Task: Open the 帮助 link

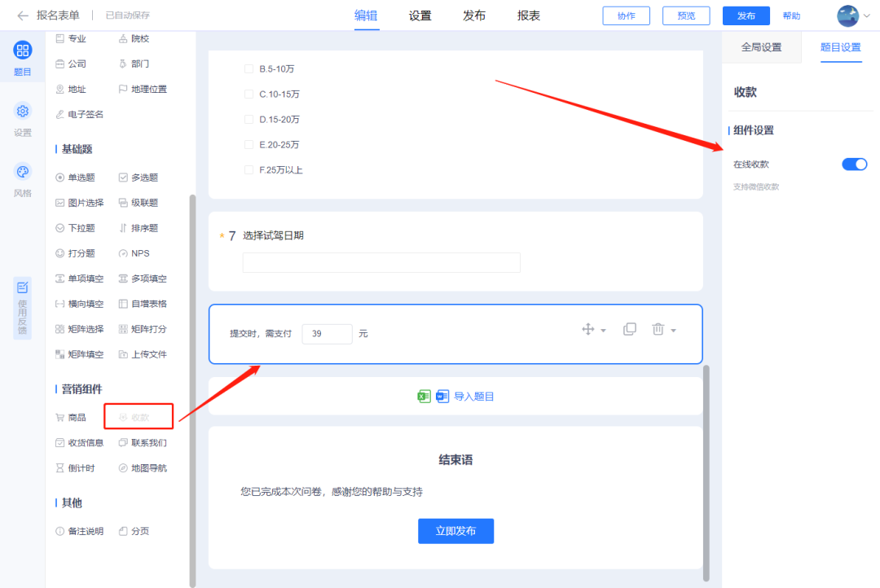Action: pyautogui.click(x=791, y=15)
